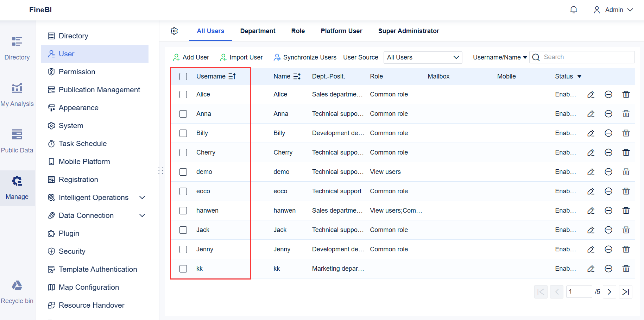The image size is (644, 320).
Task: Switch to the Department tab
Action: click(258, 31)
